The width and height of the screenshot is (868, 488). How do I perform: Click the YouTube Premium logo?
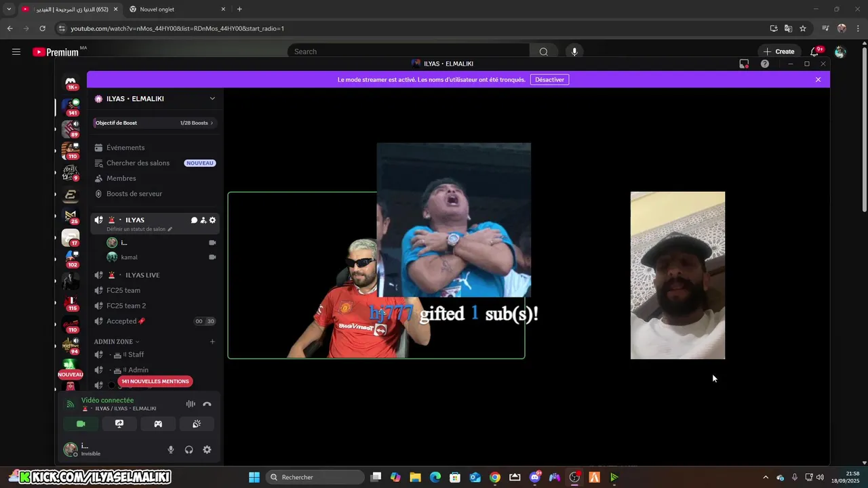coord(56,52)
